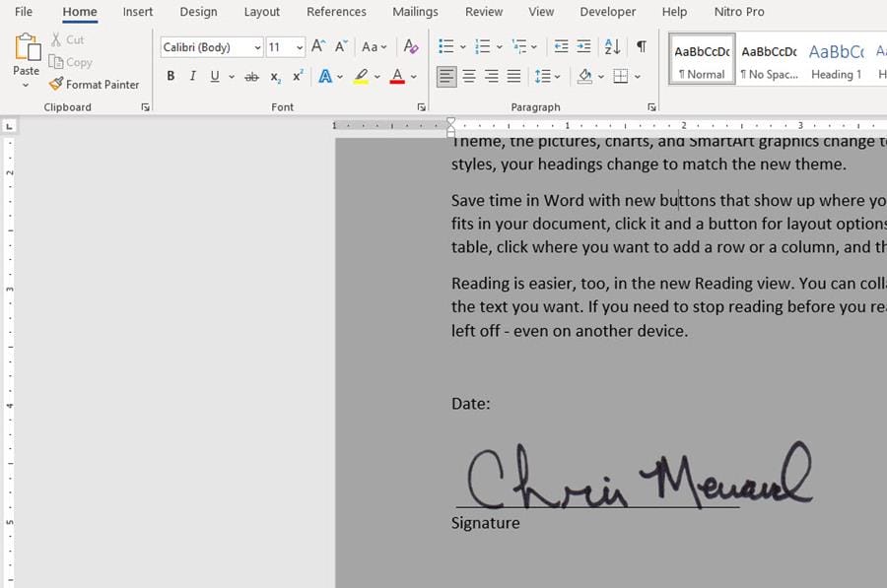The height and width of the screenshot is (588, 887).
Task: Toggle the Show/Hide paragraph marks icon
Action: point(642,46)
